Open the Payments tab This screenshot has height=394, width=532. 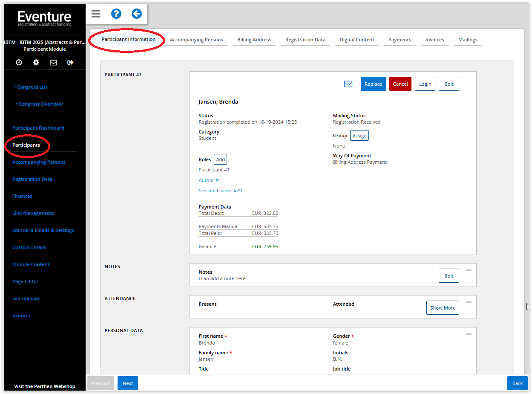tap(400, 40)
